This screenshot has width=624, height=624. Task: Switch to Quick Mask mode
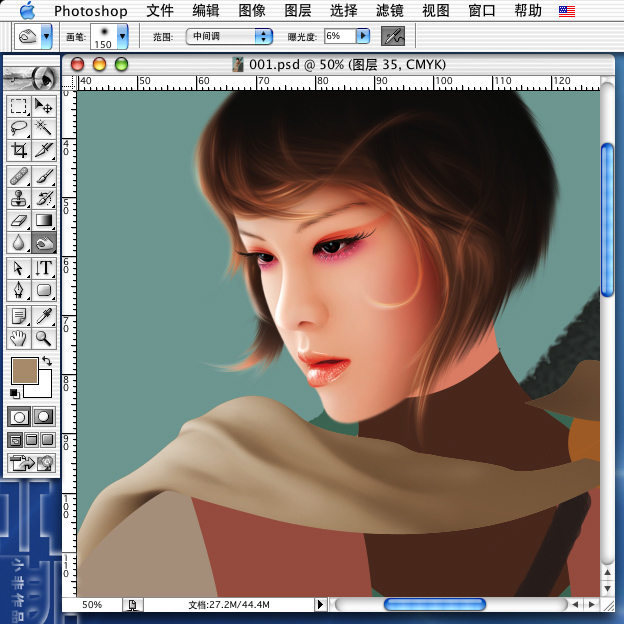pyautogui.click(x=44, y=416)
